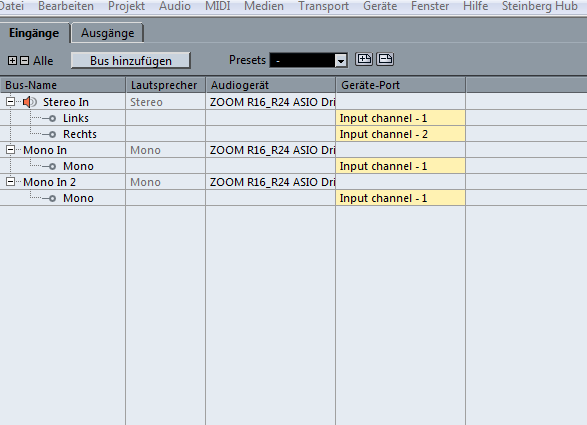Collapse the Mono In 2 bus
Viewport: 587px width, 425px height.
10,182
